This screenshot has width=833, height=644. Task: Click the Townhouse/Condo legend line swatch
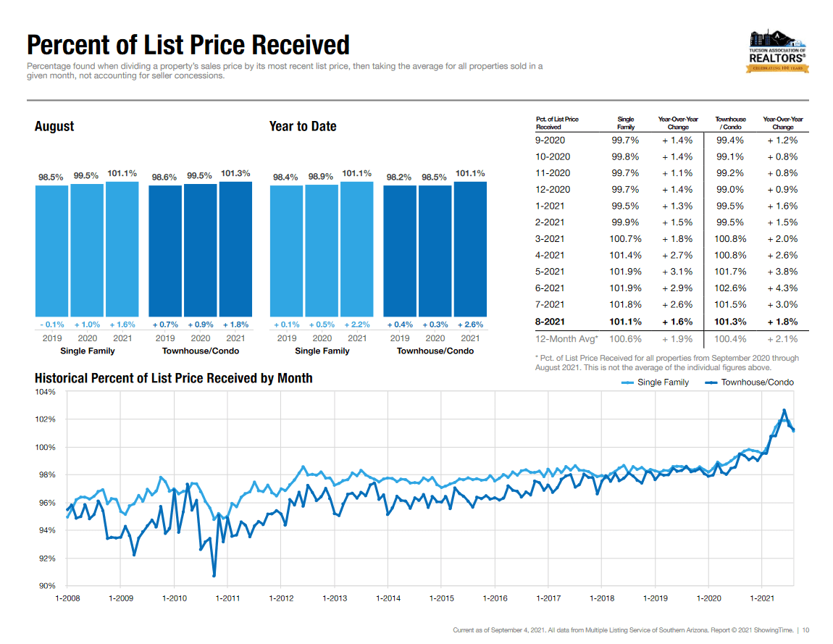point(711,382)
